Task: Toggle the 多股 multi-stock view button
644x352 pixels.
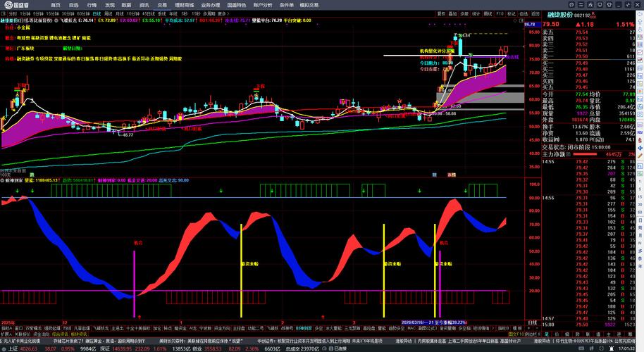Action: pyautogui.click(x=464, y=13)
